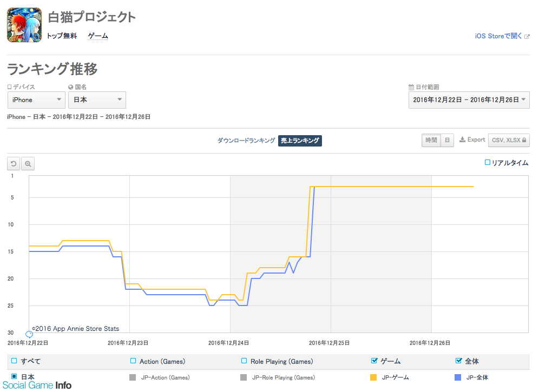Image resolution: width=539 pixels, height=392 pixels.
Task: Click the speech bubble marker at chart origin
Action: coord(29,334)
